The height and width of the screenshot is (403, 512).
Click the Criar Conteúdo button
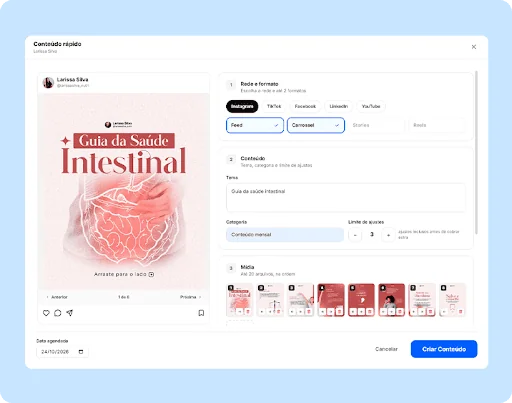[x=444, y=349]
